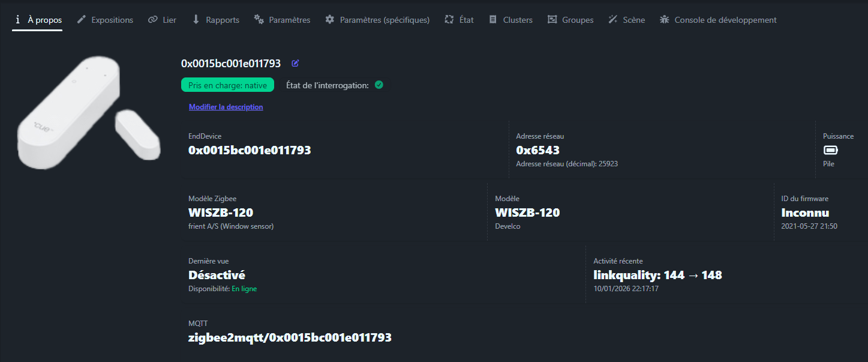The image size is (868, 362).
Task: Click the Lier link chain icon
Action: [x=153, y=20]
